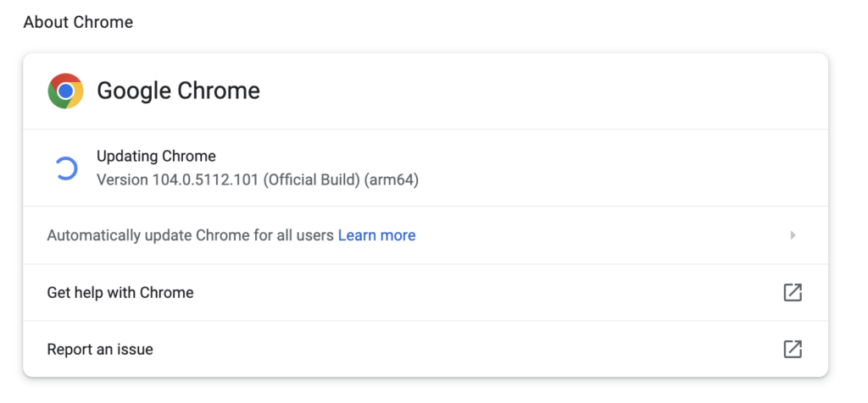The width and height of the screenshot is (868, 403).
Task: Click the (arm64) architecture label
Action: [x=392, y=179]
